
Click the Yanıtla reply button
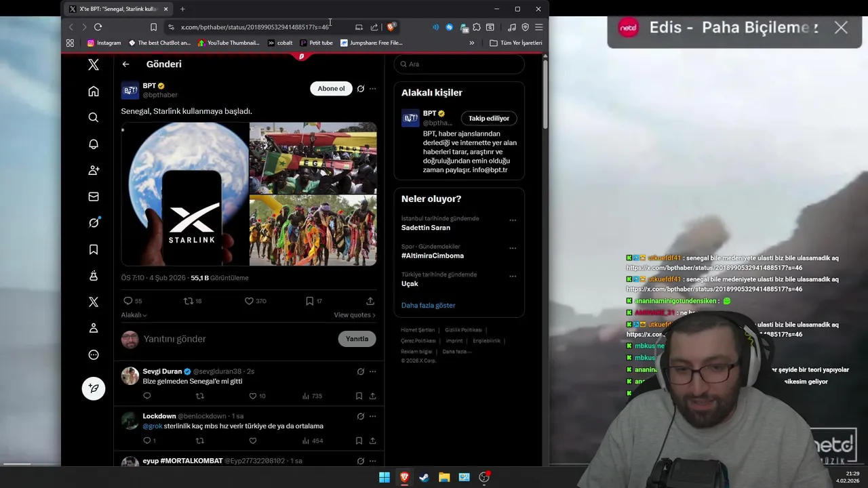[357, 339]
